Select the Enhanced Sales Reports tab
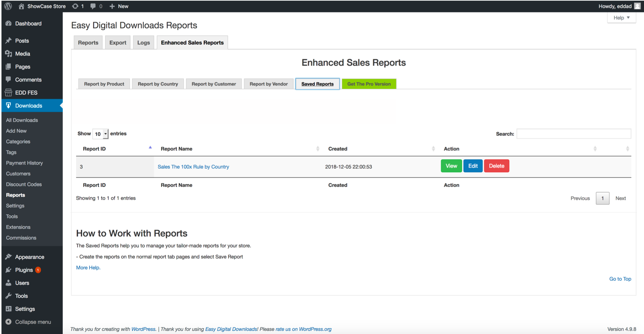 [192, 42]
